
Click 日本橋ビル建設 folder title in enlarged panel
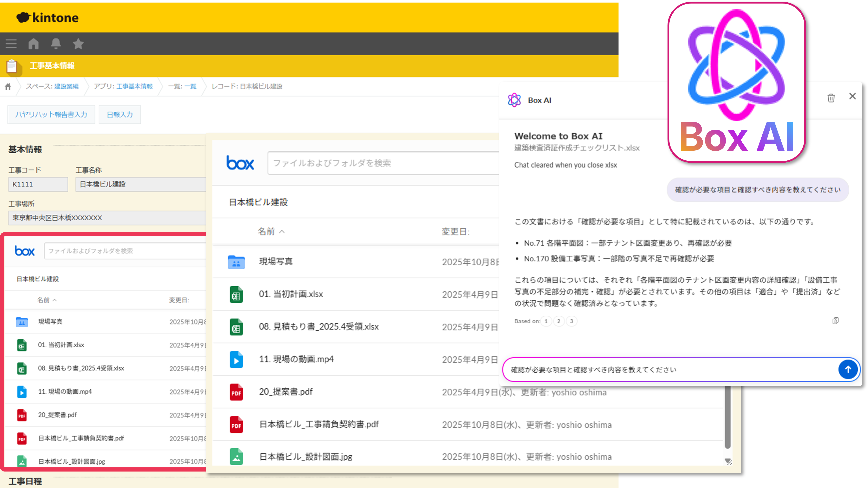coord(258,202)
